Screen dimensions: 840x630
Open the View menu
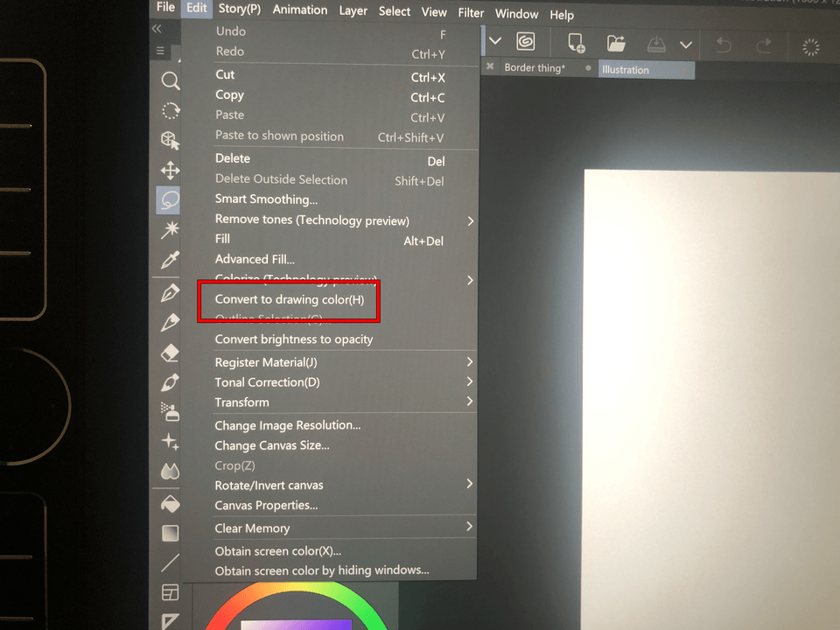coord(433,12)
